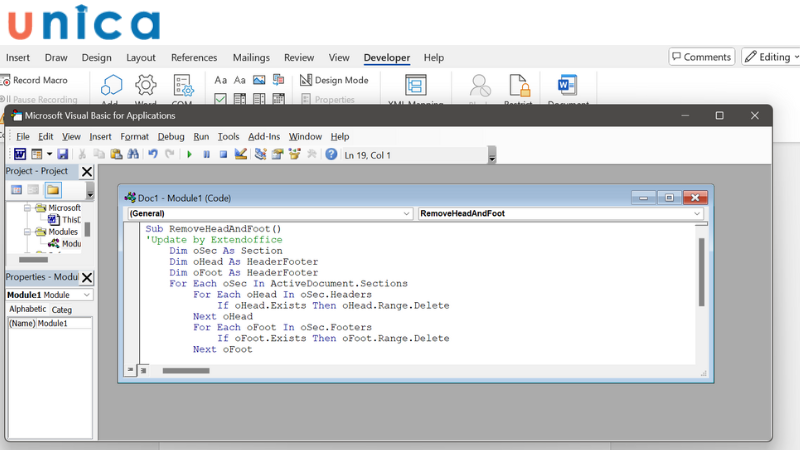Image resolution: width=800 pixels, height=450 pixels.
Task: Click the View Microsoft Word icon
Action: (x=19, y=154)
